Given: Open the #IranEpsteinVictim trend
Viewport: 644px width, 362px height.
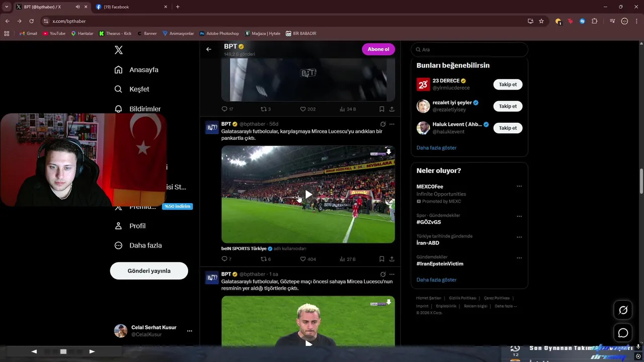Looking at the screenshot, I should (440, 263).
